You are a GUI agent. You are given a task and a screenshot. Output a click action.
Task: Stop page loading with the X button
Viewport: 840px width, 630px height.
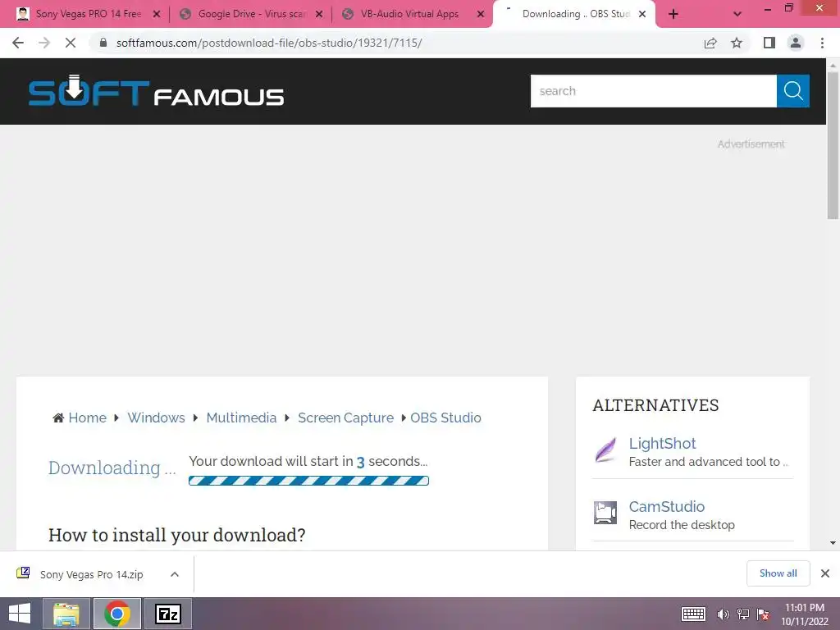[71, 43]
